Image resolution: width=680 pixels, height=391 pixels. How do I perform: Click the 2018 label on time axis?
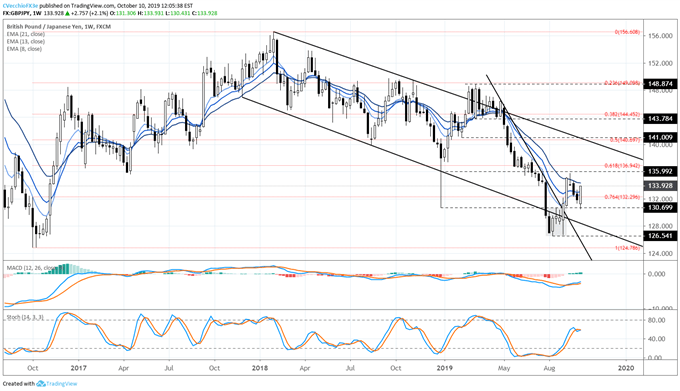coord(260,368)
